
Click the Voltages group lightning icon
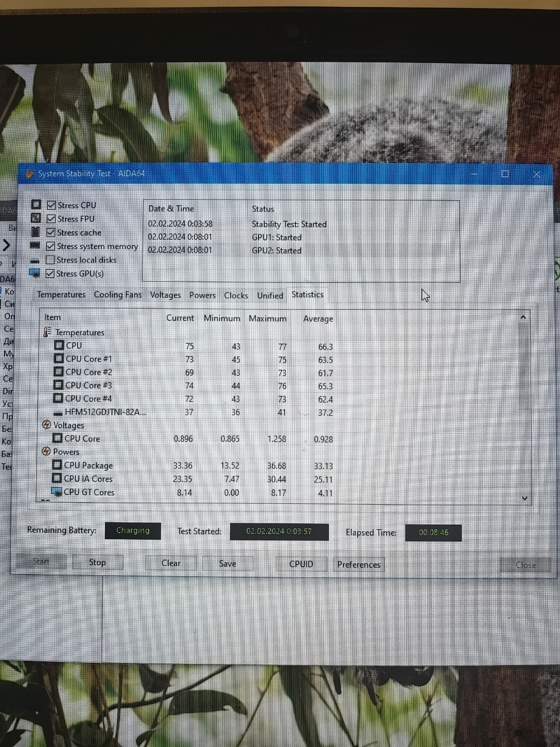click(x=46, y=425)
